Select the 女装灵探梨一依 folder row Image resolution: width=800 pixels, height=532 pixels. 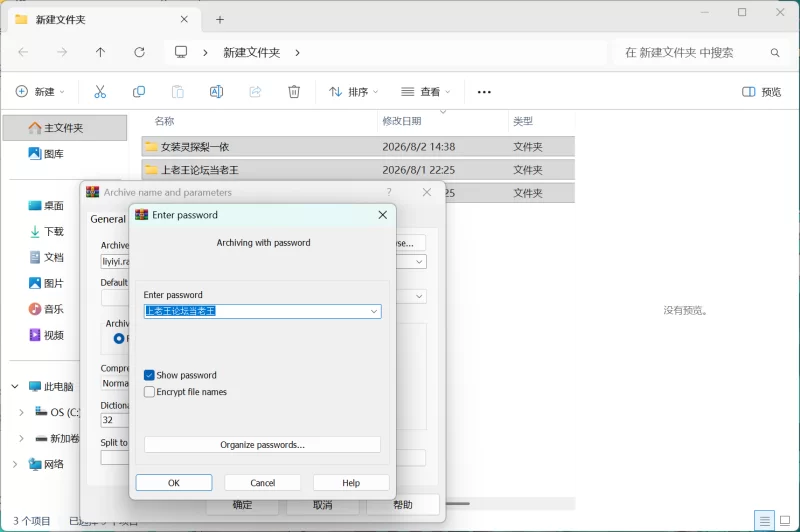(358, 147)
